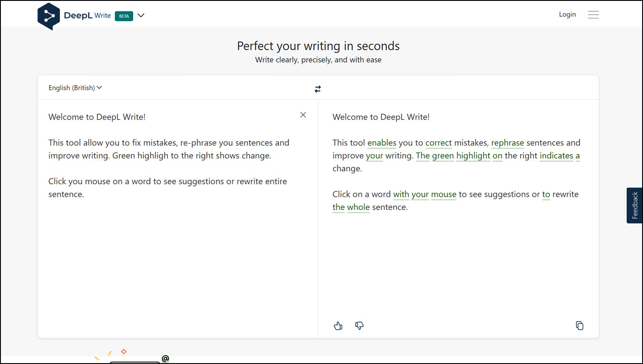Click the DeepL hexagon logo
643x364 pixels.
49,16
